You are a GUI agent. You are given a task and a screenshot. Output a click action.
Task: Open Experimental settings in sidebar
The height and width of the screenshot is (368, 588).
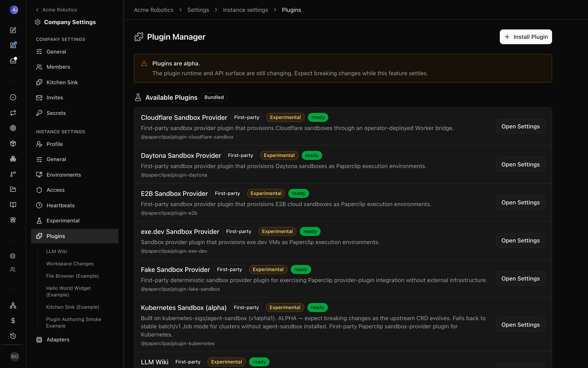pos(75,221)
